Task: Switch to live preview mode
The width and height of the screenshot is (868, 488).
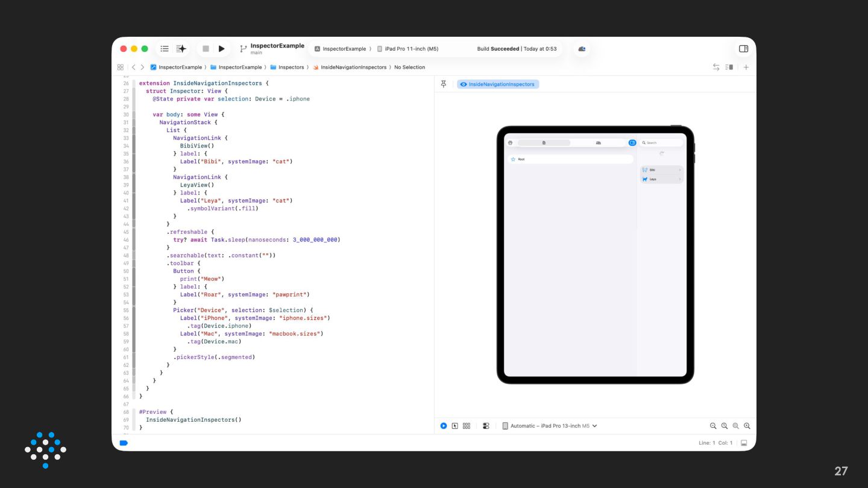Action: [444, 426]
